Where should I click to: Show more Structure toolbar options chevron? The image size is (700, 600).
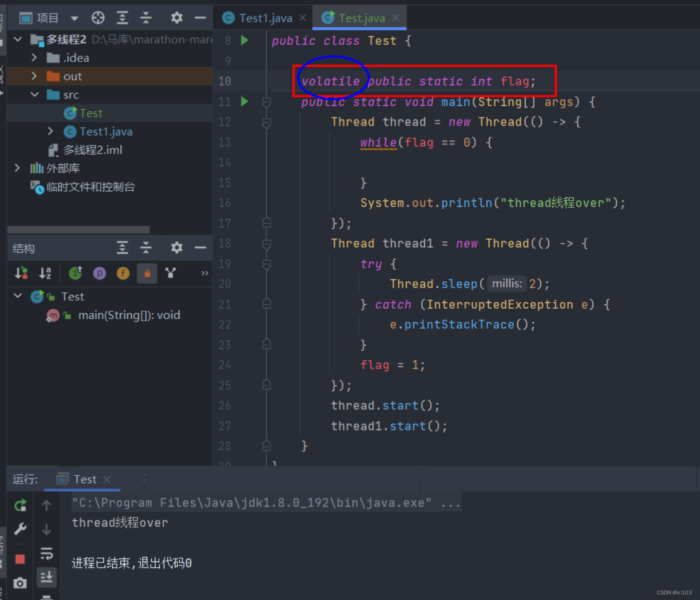tap(204, 273)
